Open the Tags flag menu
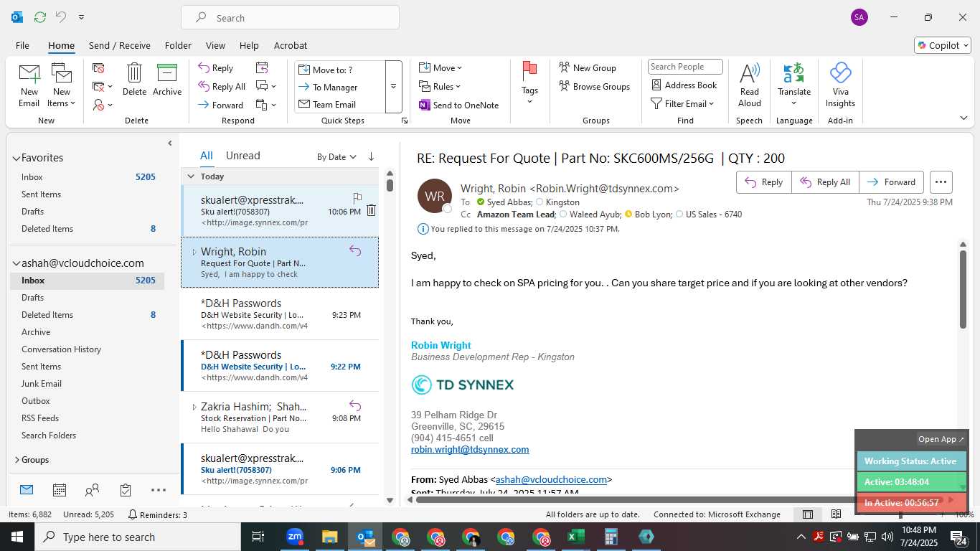 pos(529,83)
